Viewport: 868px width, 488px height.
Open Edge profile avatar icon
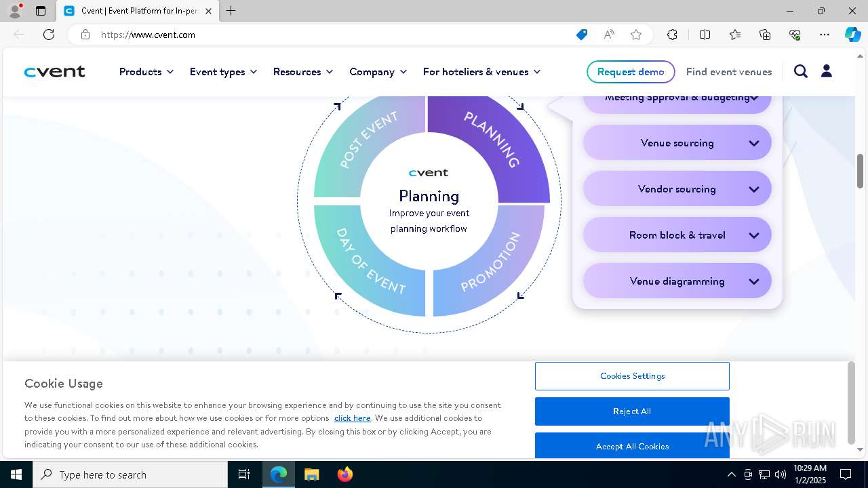(15, 11)
